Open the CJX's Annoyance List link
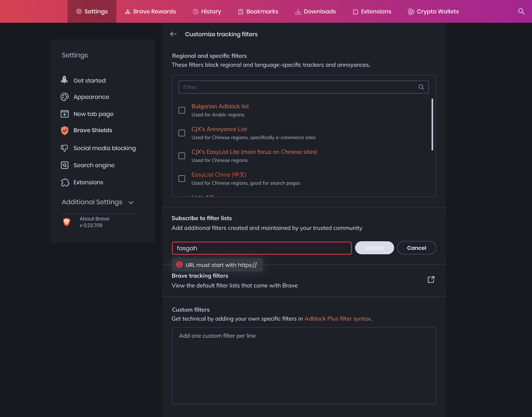This screenshot has height=417, width=532. pos(219,129)
